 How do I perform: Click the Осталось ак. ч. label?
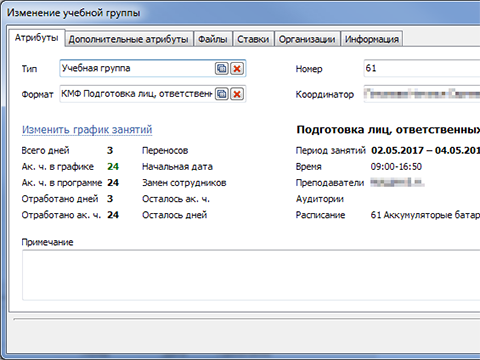[176, 199]
